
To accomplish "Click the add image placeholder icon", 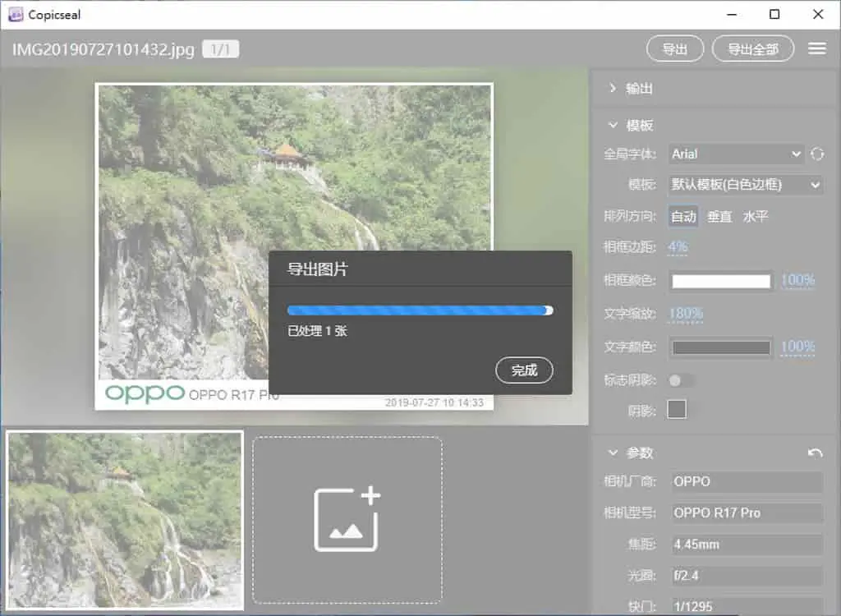I will coord(347,519).
